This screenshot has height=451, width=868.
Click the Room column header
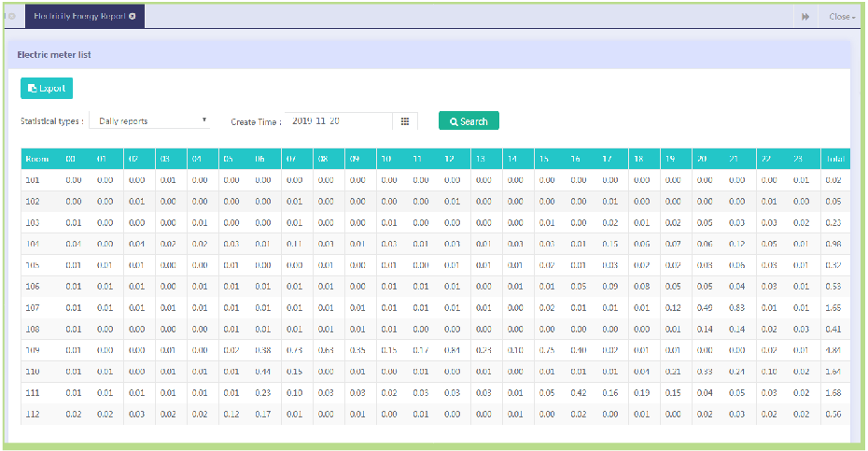pos(37,159)
